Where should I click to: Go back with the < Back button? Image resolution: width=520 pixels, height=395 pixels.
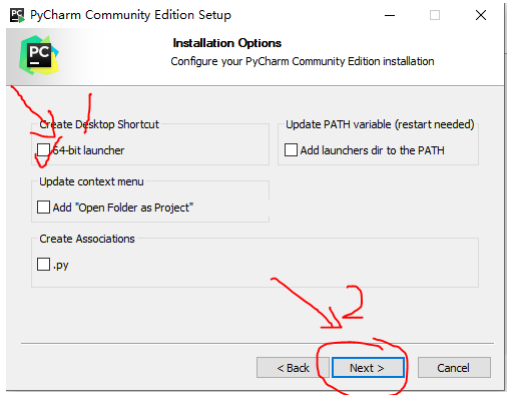293,368
